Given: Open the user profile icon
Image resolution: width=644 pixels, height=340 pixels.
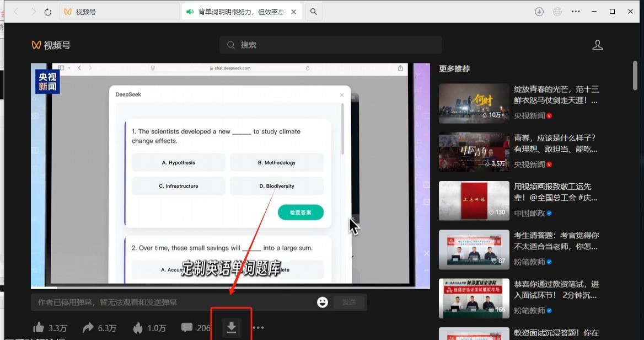Looking at the screenshot, I should pyautogui.click(x=598, y=45).
